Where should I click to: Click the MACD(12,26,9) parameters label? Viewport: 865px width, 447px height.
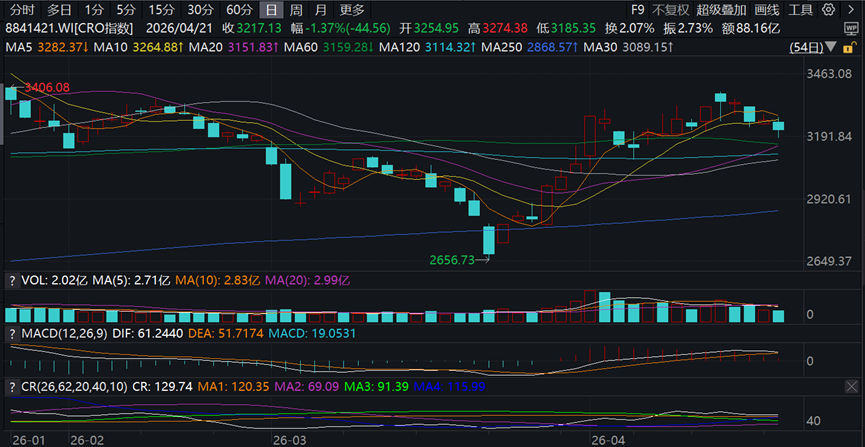(65, 333)
